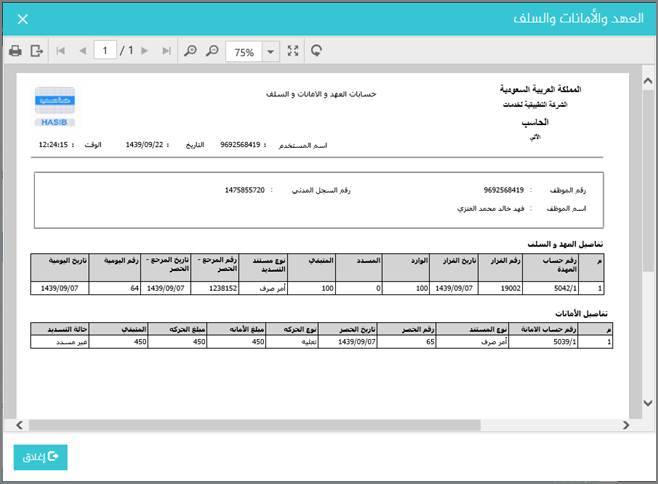Zoom in using the first magnifier icon
The width and height of the screenshot is (658, 484).
(190, 51)
